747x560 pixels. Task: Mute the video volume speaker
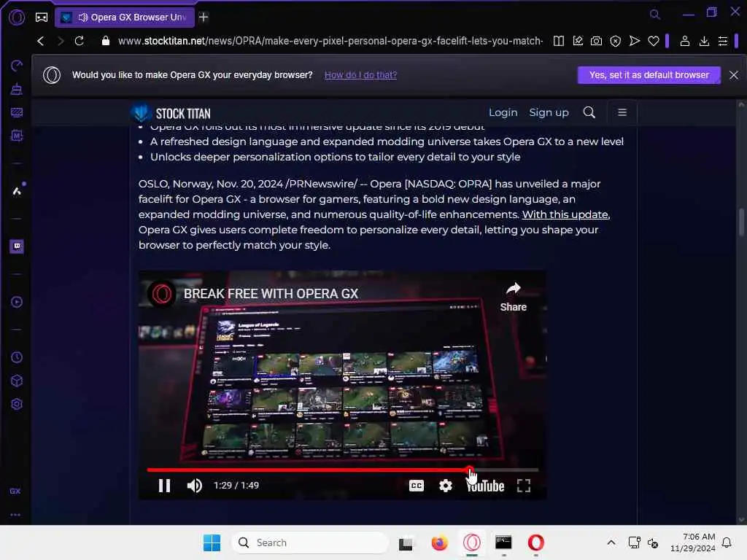coord(194,485)
